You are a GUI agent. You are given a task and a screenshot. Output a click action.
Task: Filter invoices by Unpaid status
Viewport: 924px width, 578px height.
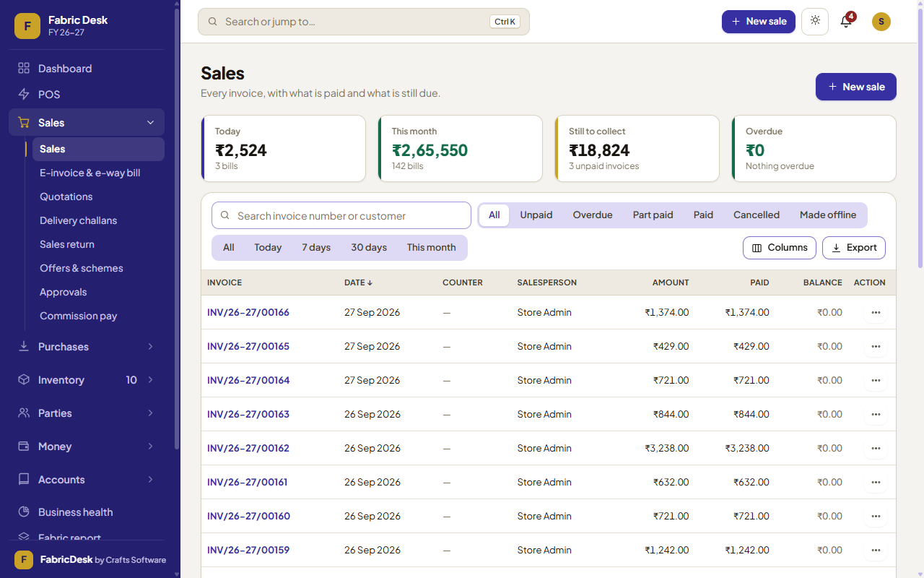coord(536,215)
